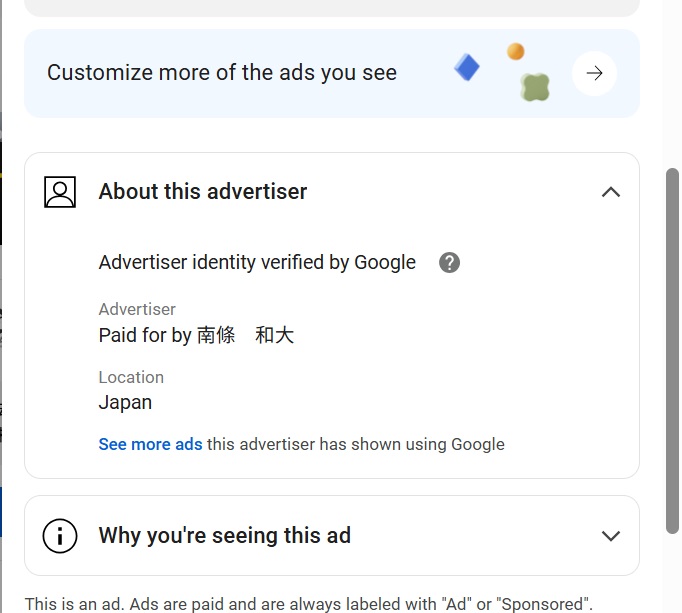Open the See more ads link
The image size is (682, 613).
coord(150,444)
